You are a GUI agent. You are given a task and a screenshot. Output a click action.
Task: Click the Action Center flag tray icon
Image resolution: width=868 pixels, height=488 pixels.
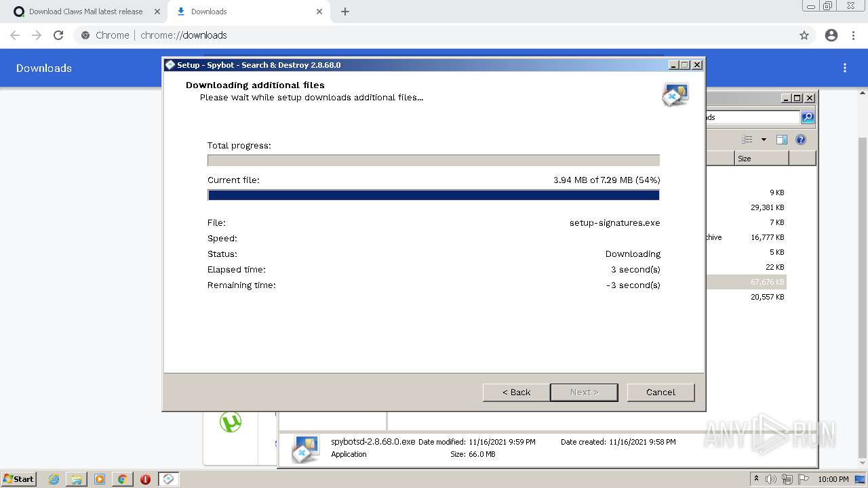click(803, 479)
